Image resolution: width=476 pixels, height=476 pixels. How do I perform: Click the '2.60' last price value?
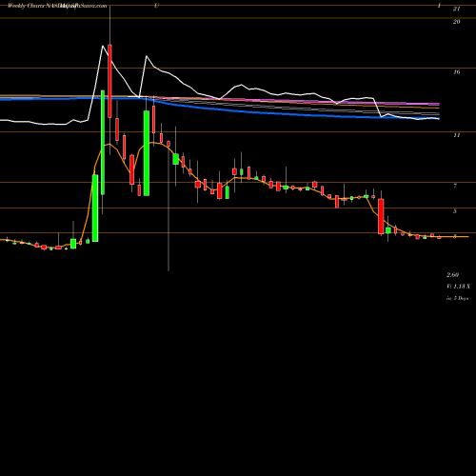point(452,275)
